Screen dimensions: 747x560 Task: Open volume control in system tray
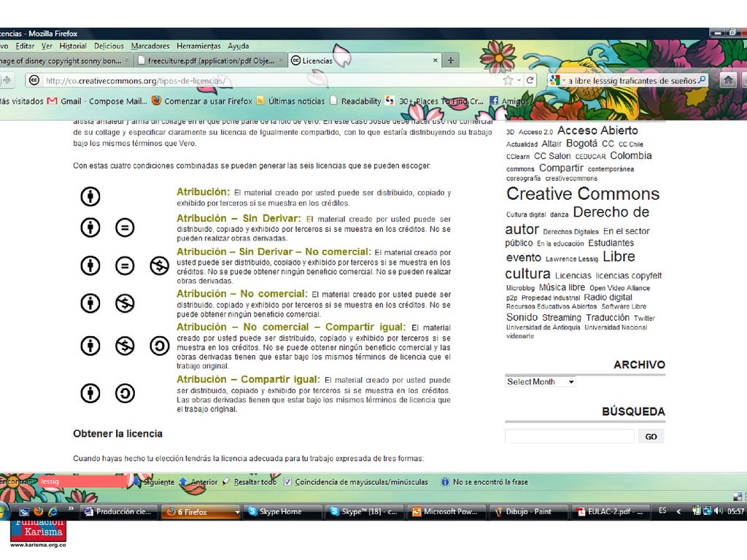(719, 511)
